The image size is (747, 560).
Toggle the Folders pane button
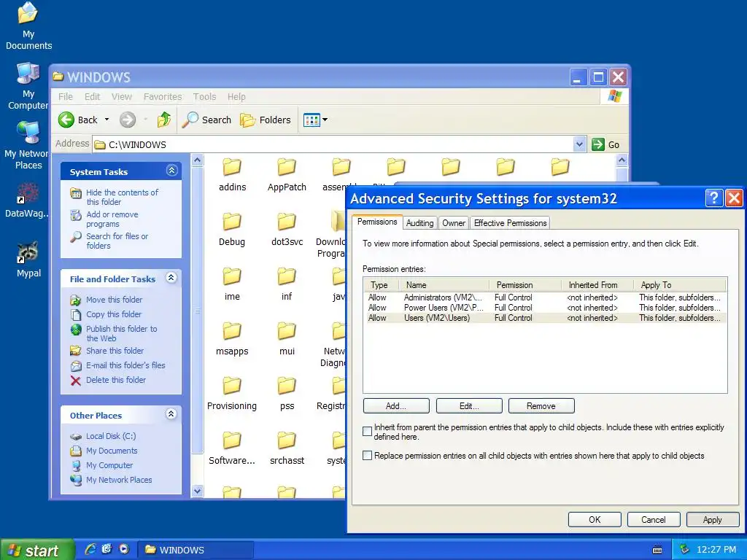tap(266, 120)
